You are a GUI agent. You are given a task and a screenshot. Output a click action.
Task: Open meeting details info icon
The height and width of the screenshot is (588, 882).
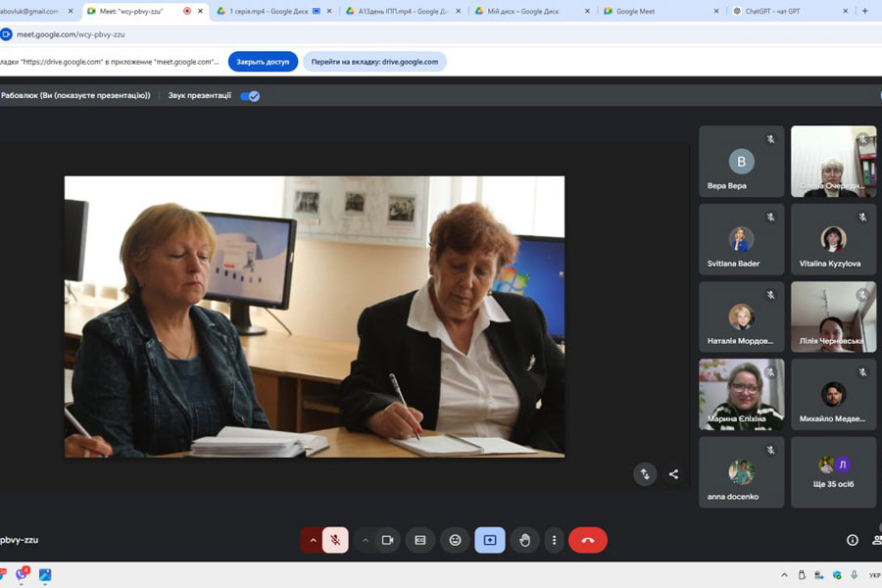(852, 540)
